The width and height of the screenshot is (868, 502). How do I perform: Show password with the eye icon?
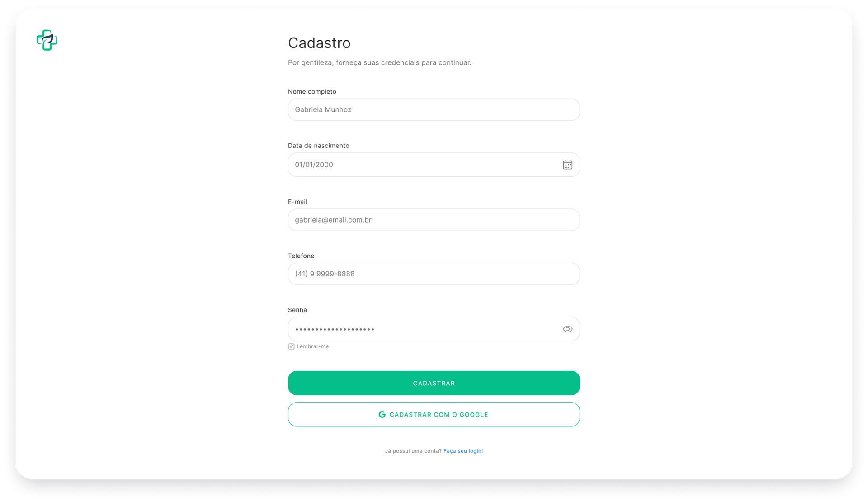click(567, 329)
